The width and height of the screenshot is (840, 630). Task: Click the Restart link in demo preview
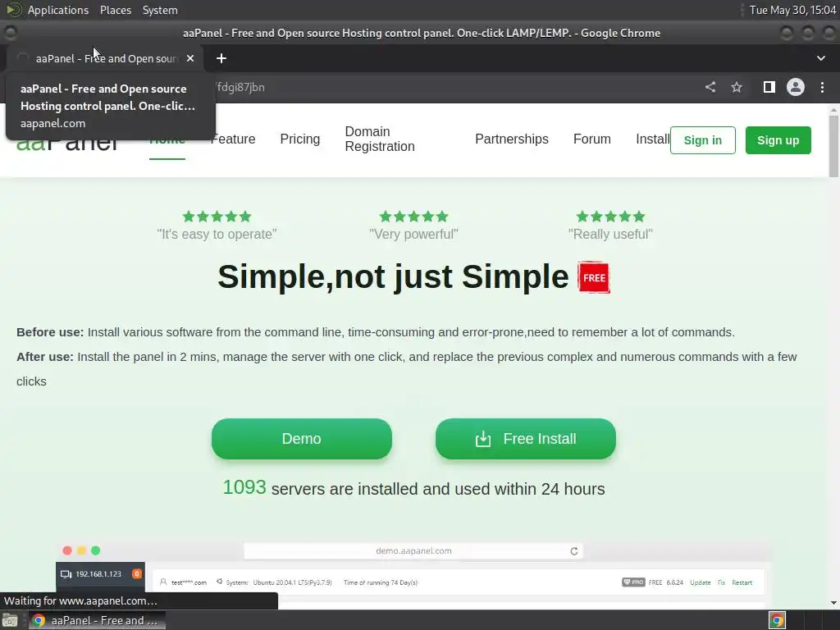tap(742, 582)
